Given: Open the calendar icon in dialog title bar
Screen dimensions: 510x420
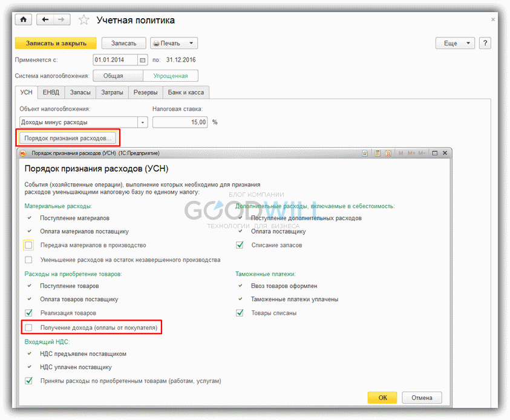Looking at the screenshot, I should [x=388, y=154].
